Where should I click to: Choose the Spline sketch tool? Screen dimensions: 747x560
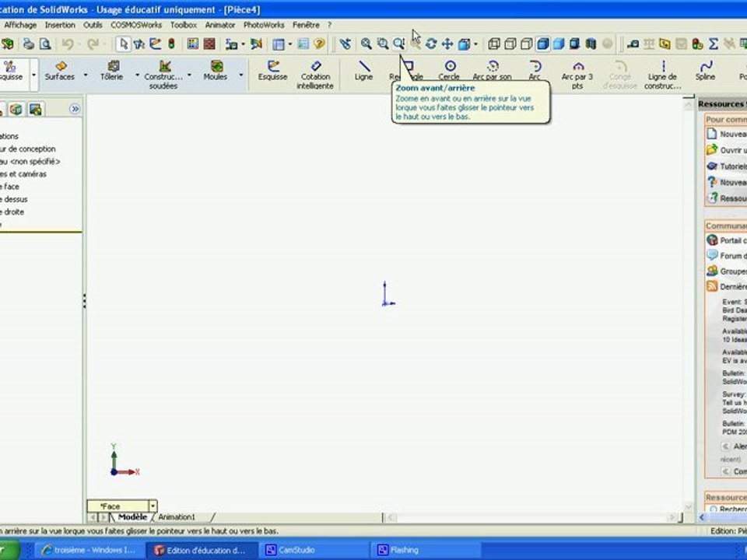705,71
